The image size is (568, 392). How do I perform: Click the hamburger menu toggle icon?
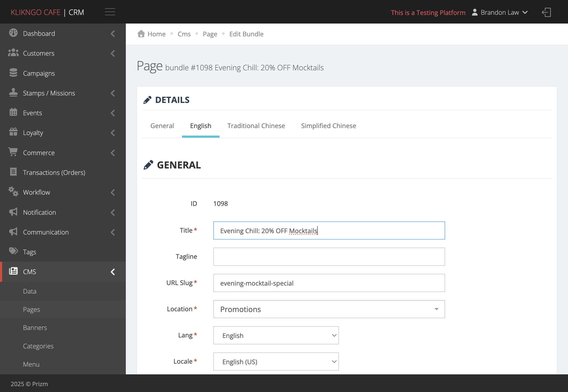(110, 12)
